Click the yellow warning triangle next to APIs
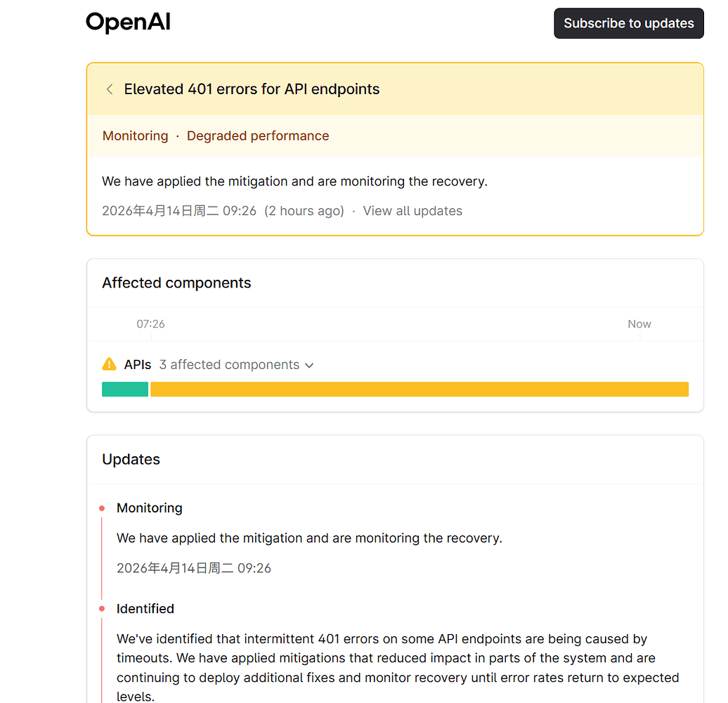This screenshot has width=728, height=703. pos(109,364)
